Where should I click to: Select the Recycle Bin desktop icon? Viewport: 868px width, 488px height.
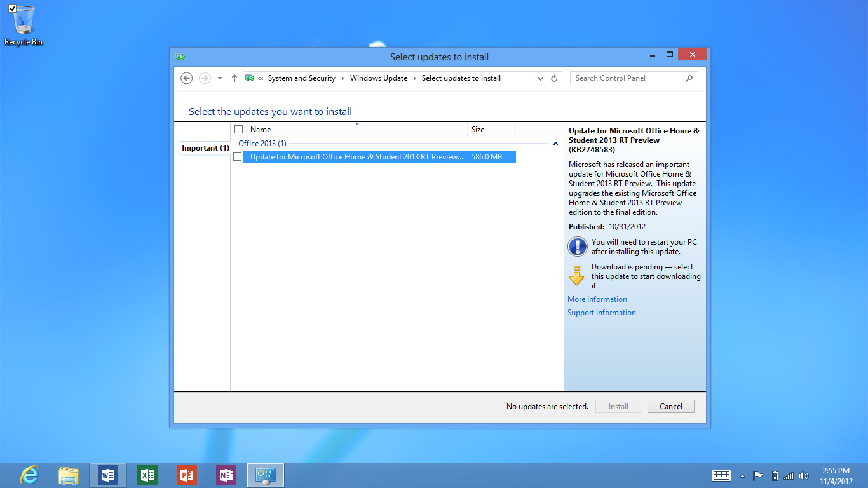24,25
